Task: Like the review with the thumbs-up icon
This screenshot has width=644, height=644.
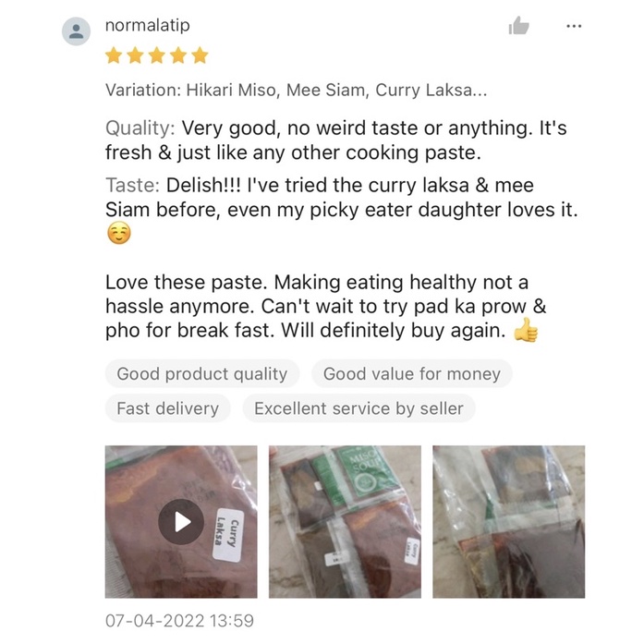Action: tap(518, 26)
